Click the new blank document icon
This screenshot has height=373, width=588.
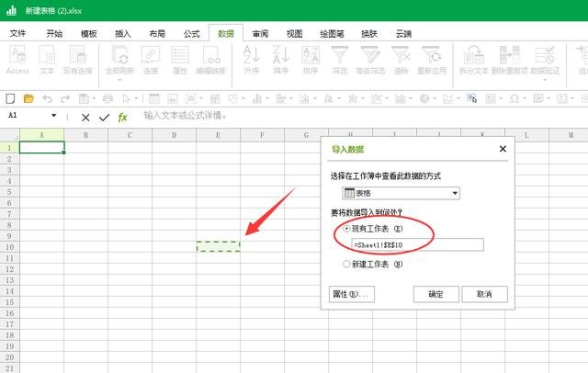pos(10,98)
